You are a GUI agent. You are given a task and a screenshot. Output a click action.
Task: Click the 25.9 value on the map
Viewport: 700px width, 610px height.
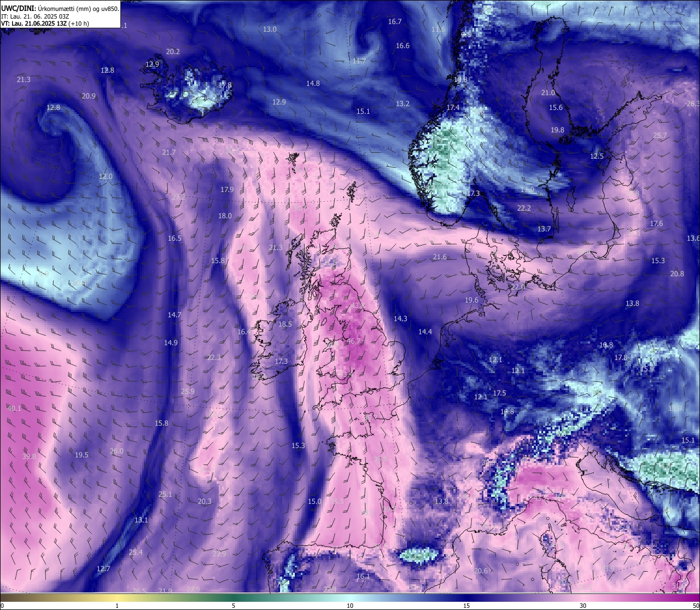(188, 391)
